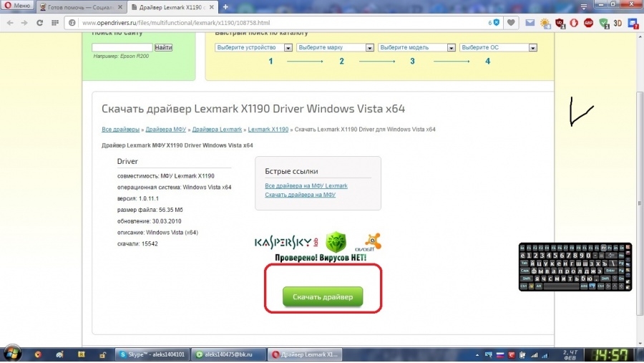Screen dimensions: 644x363
Task: Open a new browser tab
Action: point(225,6)
